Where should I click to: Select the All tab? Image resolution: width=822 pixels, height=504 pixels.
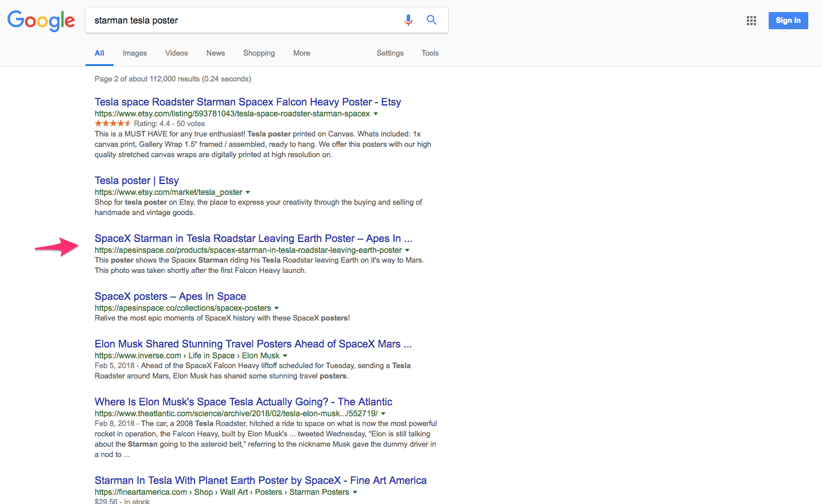tap(99, 53)
